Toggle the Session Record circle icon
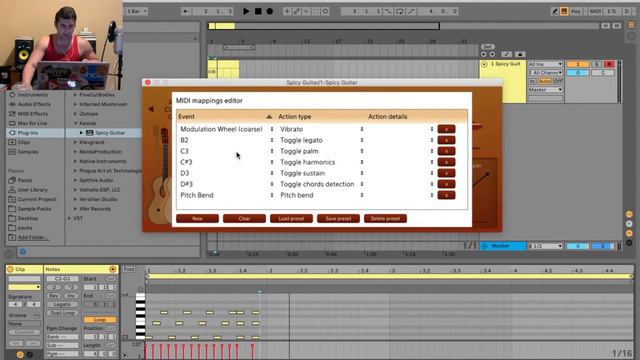 325,11
